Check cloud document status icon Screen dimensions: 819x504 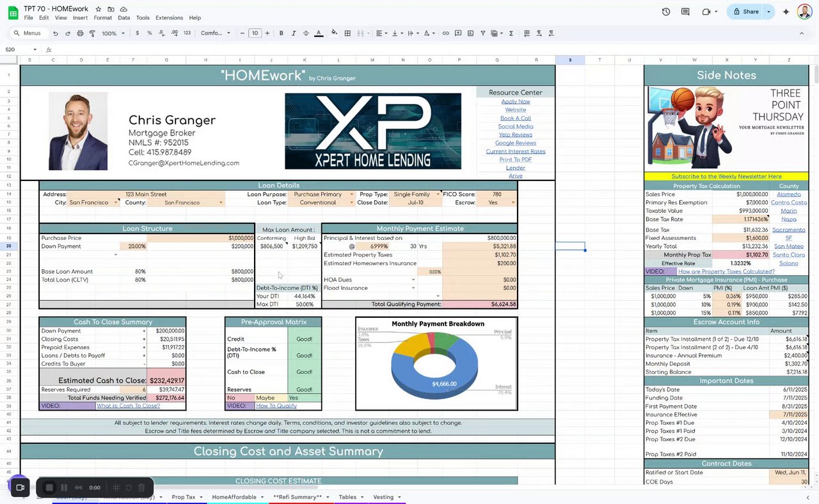[123, 9]
